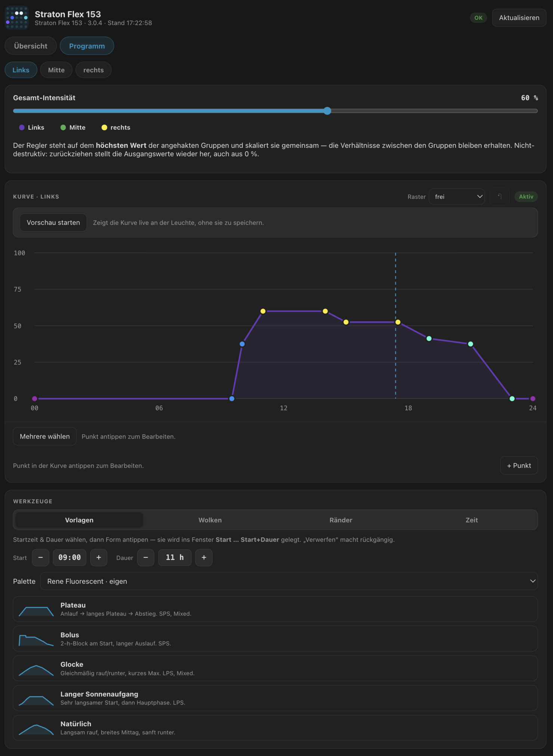Image resolution: width=553 pixels, height=756 pixels.
Task: Select the Bolus template shape icon
Action: point(36,640)
